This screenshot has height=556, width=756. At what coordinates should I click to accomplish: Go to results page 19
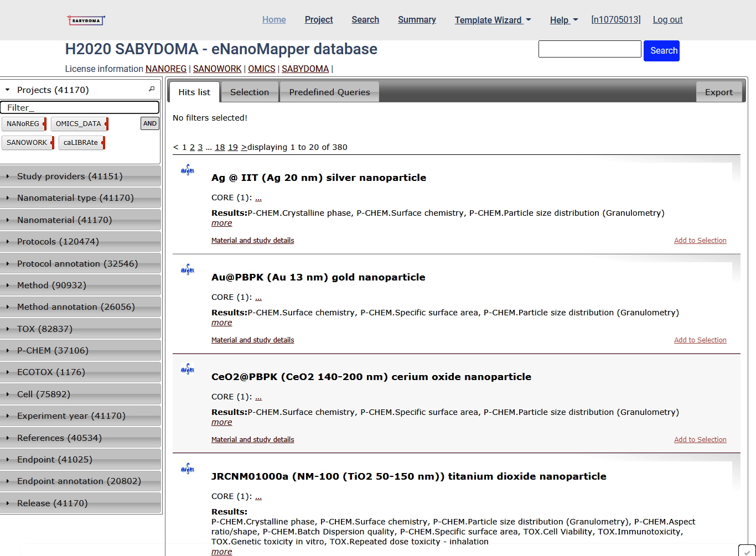233,147
